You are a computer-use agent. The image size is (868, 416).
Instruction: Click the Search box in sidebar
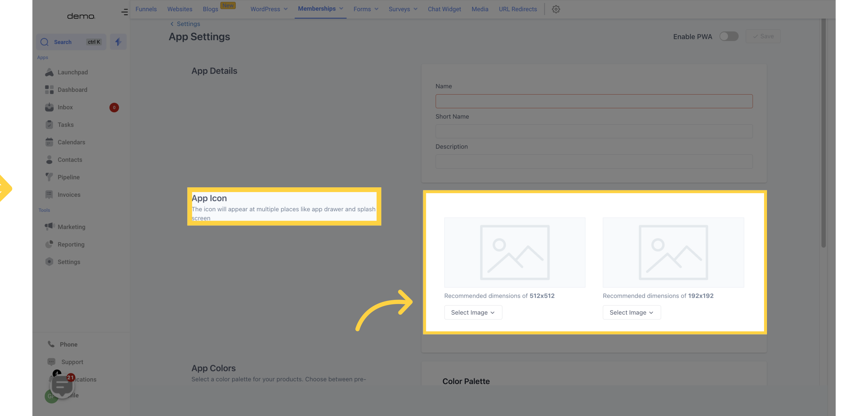[71, 42]
